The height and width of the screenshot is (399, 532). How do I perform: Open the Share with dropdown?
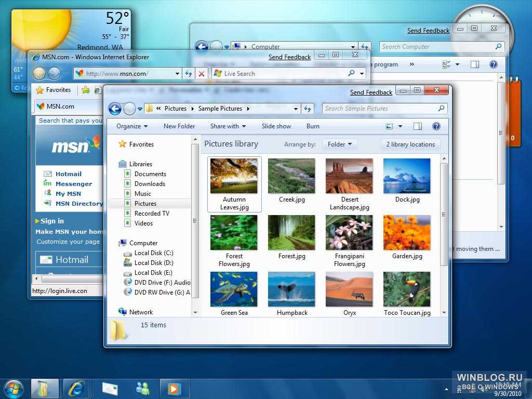point(228,126)
